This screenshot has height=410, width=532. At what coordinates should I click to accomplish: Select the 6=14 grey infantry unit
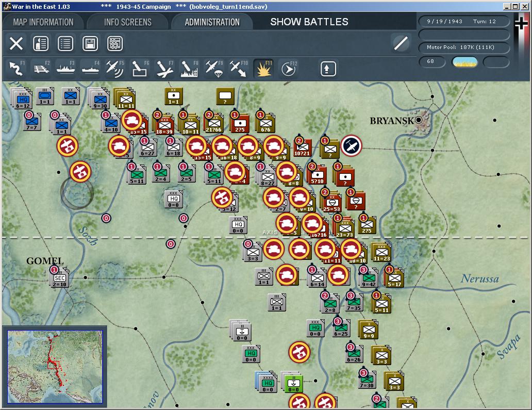tap(317, 279)
